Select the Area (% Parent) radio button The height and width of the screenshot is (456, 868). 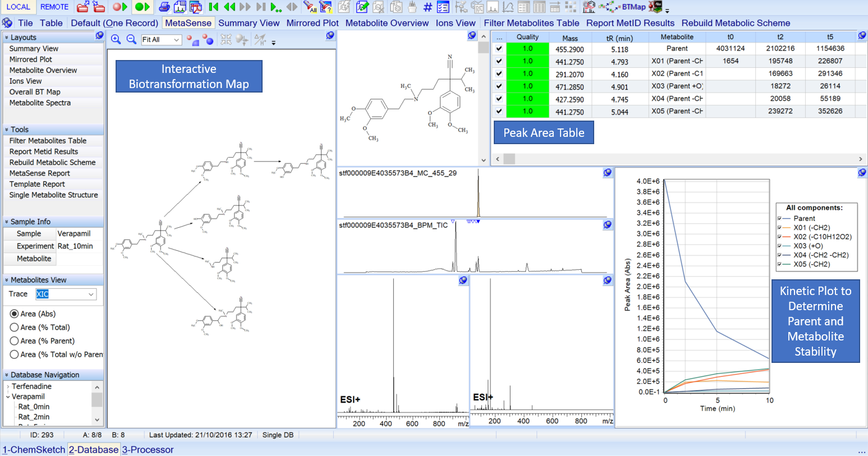(x=15, y=341)
